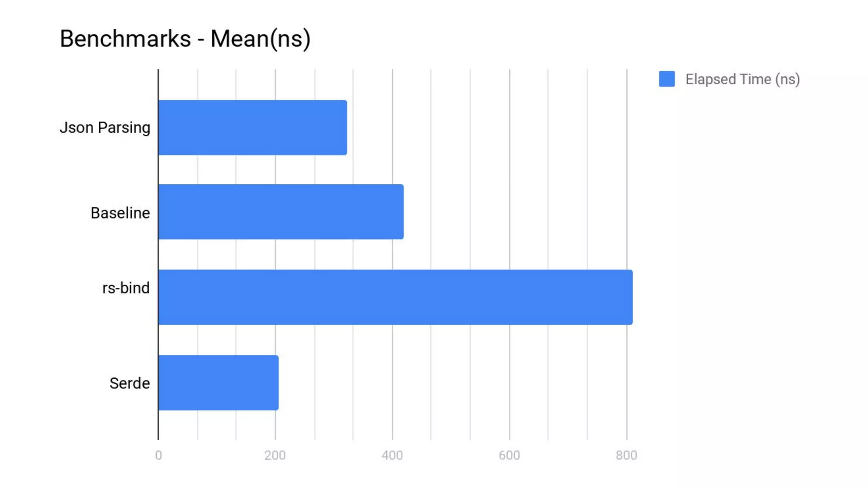Click the 600 axis tick label

pos(509,455)
